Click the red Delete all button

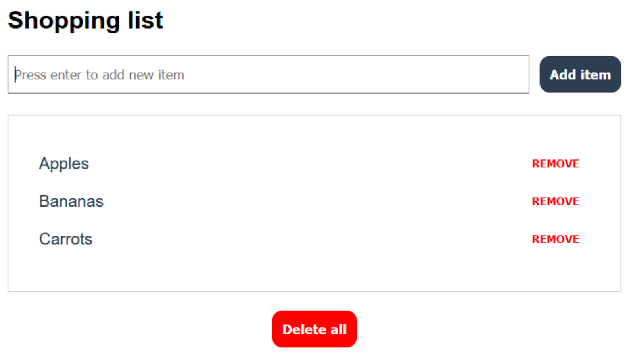pos(314,329)
